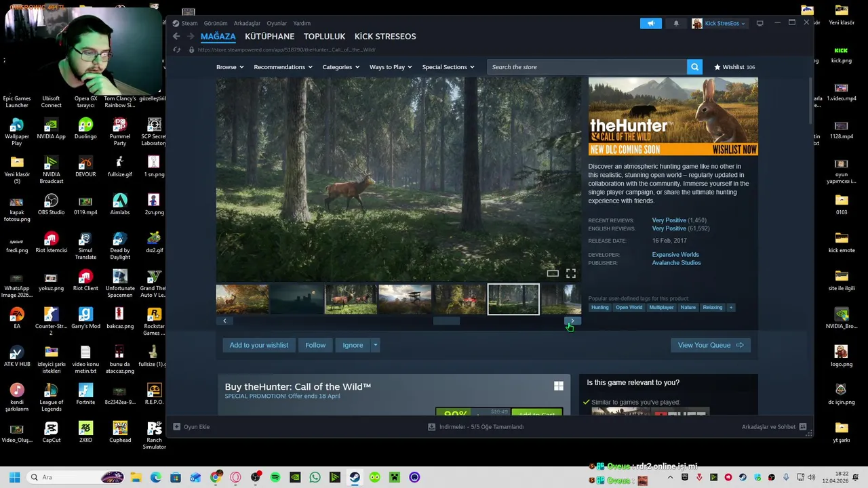868x488 pixels.
Task: Open the Oyunlar menu
Action: [x=277, y=23]
